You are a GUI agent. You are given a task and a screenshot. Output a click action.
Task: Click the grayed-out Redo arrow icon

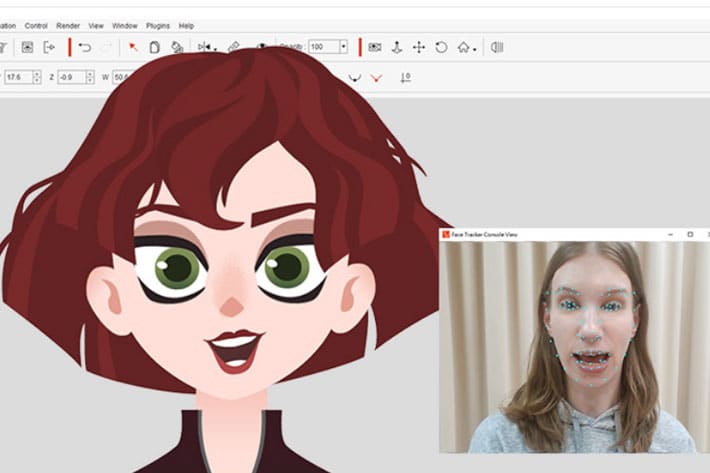(106, 47)
